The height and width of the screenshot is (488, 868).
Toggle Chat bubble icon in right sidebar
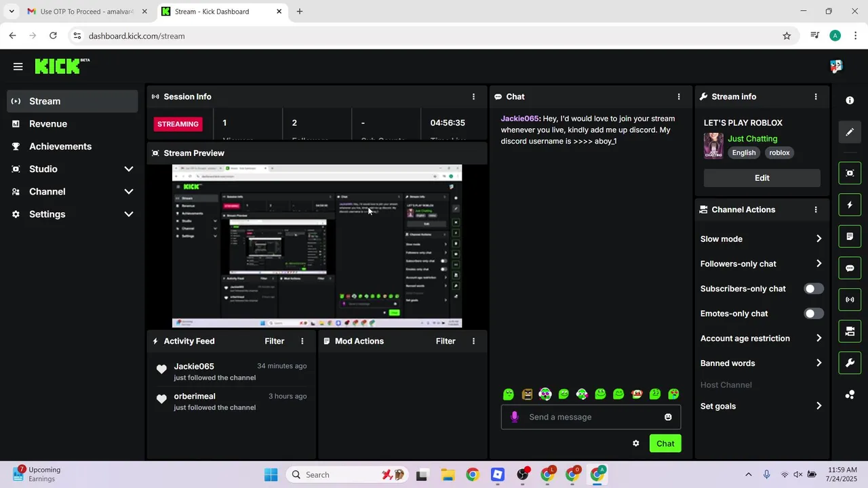tap(850, 268)
